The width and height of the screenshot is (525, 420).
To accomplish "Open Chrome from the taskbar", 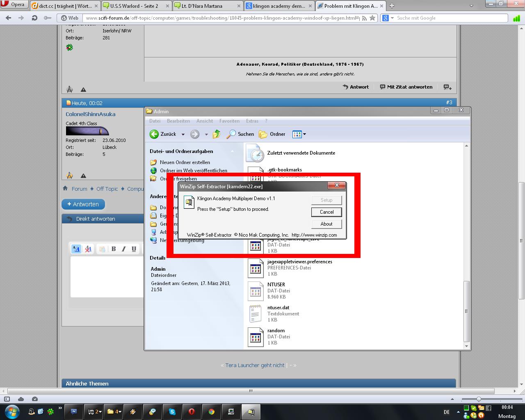I will coord(211,412).
